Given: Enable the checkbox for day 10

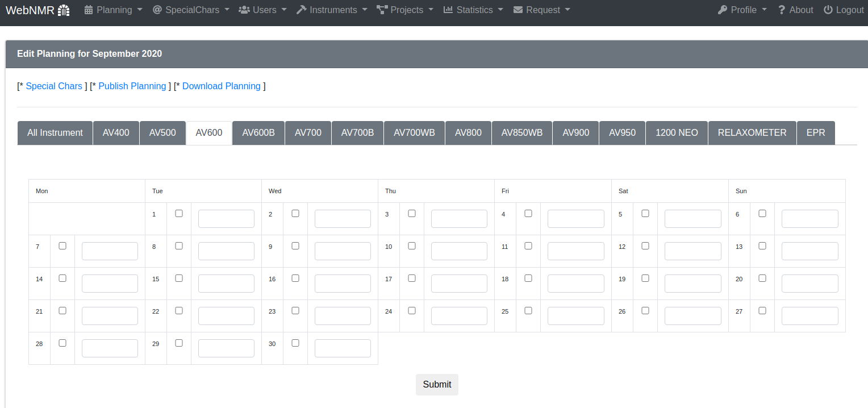Looking at the screenshot, I should 412,246.
